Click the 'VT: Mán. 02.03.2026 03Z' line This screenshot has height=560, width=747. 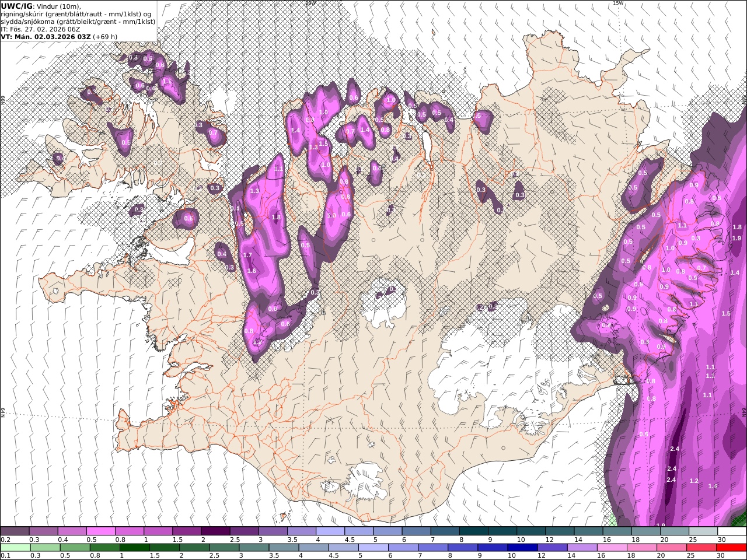(x=46, y=36)
